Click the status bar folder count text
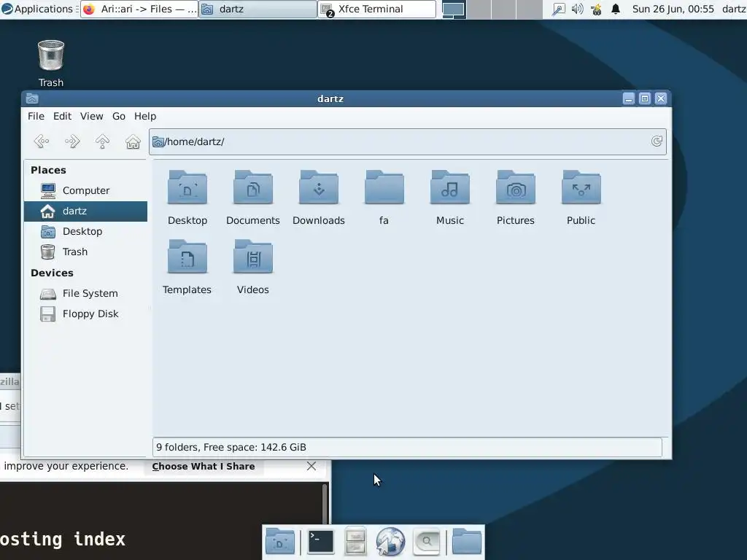The image size is (747, 560). (231, 447)
